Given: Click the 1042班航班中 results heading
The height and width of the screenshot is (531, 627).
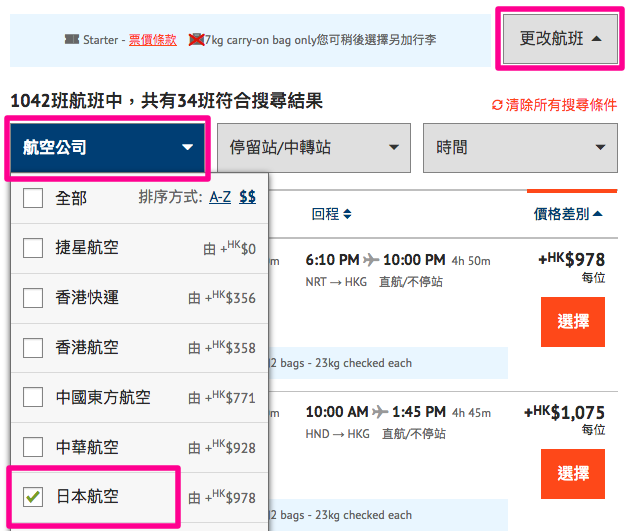Looking at the screenshot, I should 166,100.
